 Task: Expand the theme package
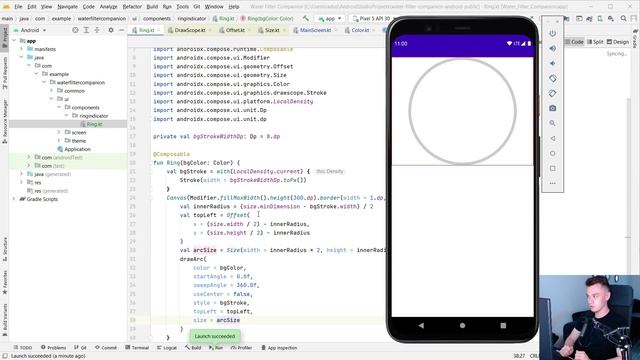coord(59,141)
